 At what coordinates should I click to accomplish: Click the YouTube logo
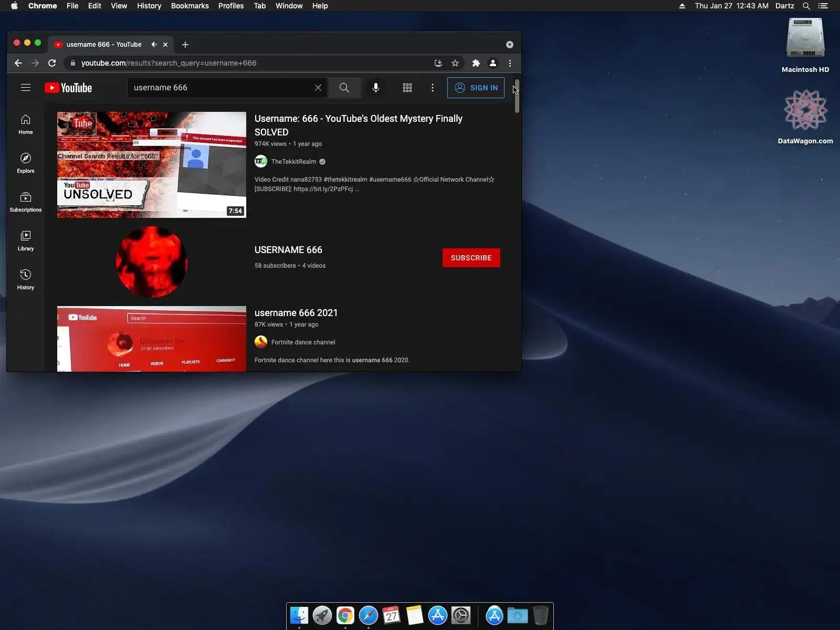click(x=68, y=88)
